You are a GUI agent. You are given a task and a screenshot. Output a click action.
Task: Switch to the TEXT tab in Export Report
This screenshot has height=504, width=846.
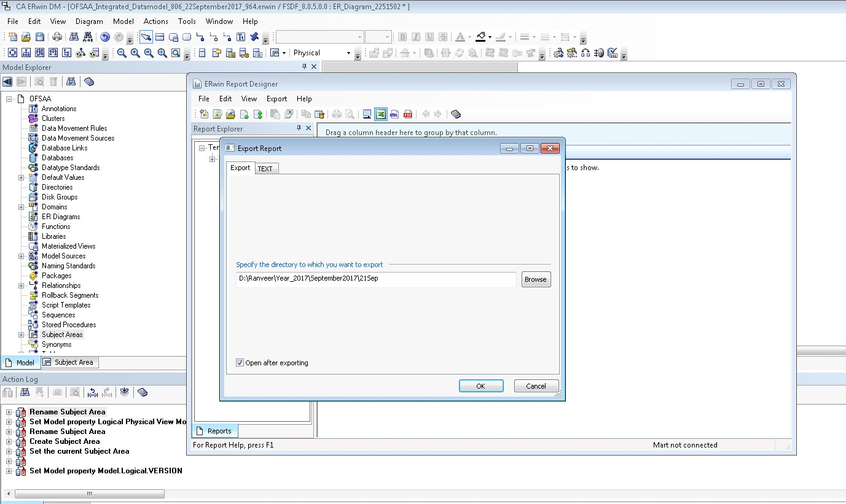(x=266, y=168)
